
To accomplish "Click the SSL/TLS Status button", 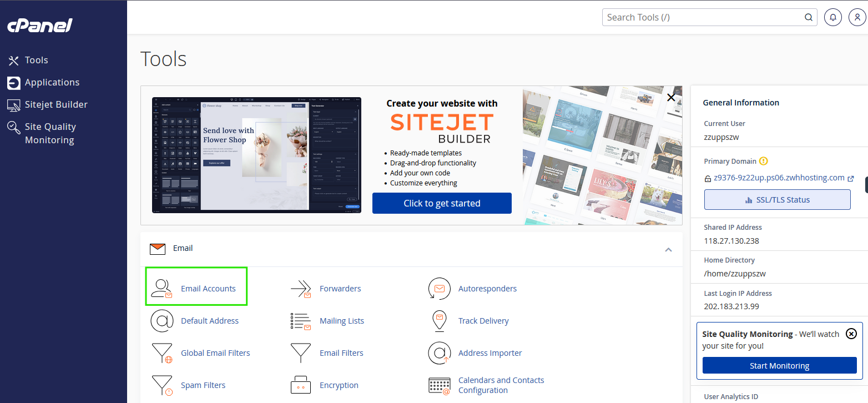I will click(x=777, y=200).
